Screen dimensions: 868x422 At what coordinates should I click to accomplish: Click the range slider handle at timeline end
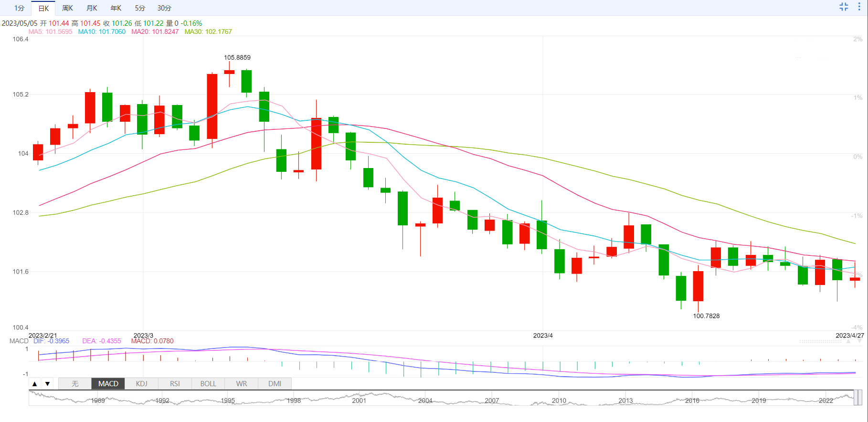858,398
